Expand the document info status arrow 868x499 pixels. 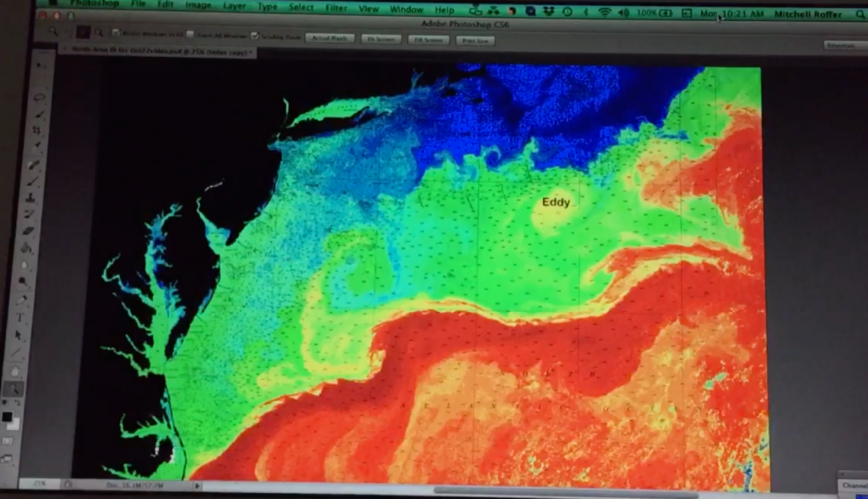tap(197, 486)
